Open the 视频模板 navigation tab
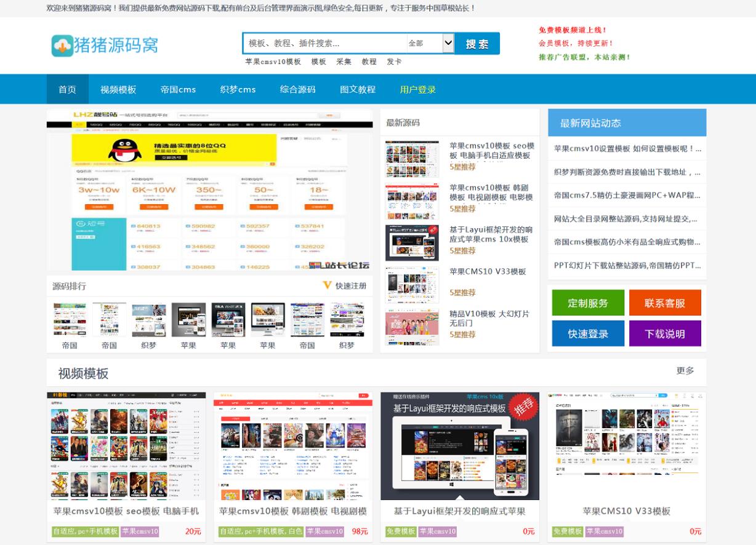 tap(118, 89)
